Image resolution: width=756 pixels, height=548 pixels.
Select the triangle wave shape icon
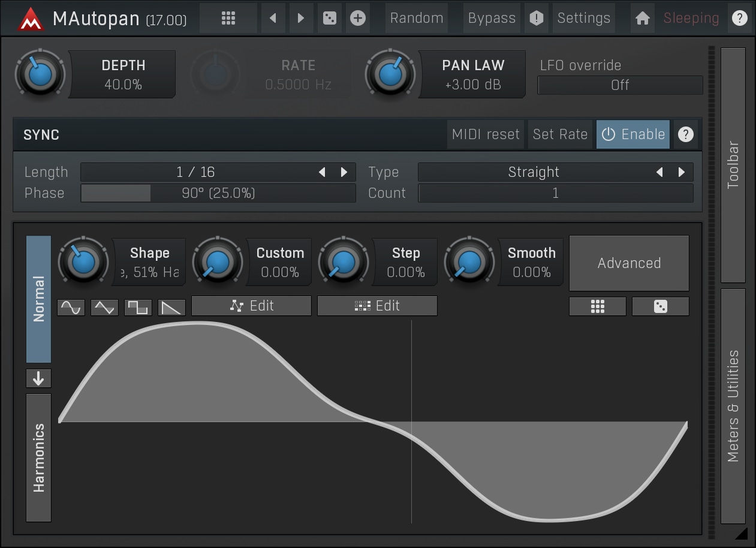tap(104, 308)
